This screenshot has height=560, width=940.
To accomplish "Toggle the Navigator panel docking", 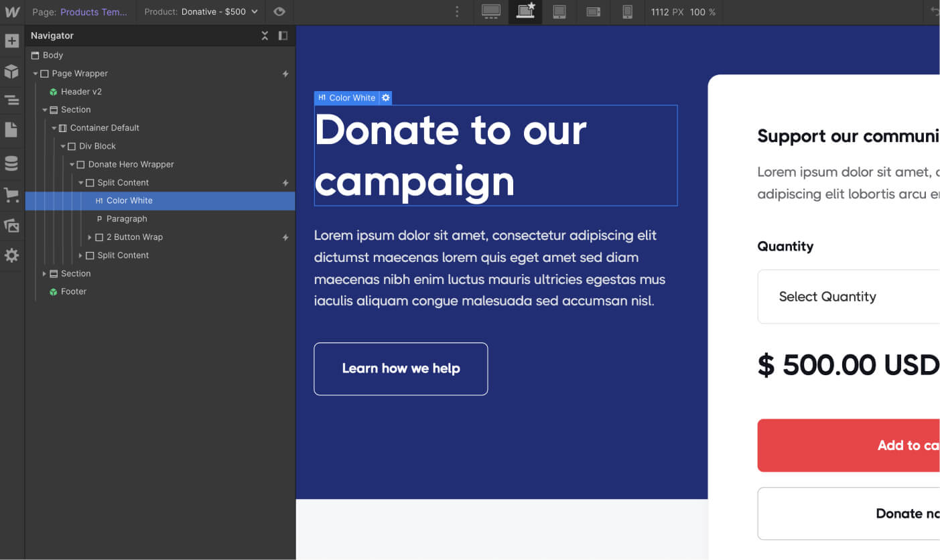I will [282, 36].
